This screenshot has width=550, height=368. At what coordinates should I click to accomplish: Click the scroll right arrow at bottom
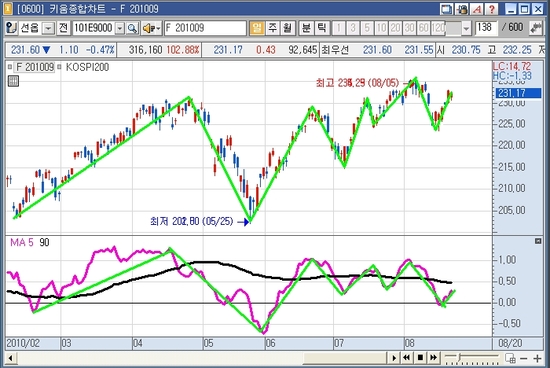click(394, 358)
